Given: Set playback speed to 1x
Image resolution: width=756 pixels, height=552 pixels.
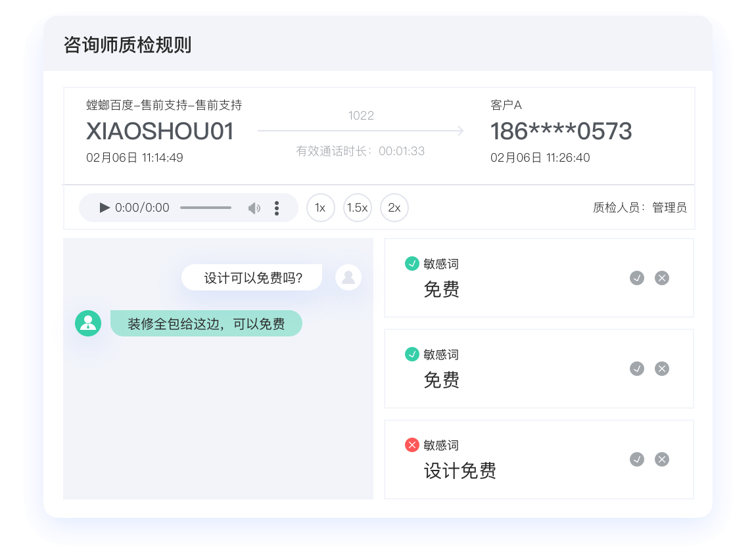Looking at the screenshot, I should pyautogui.click(x=321, y=208).
